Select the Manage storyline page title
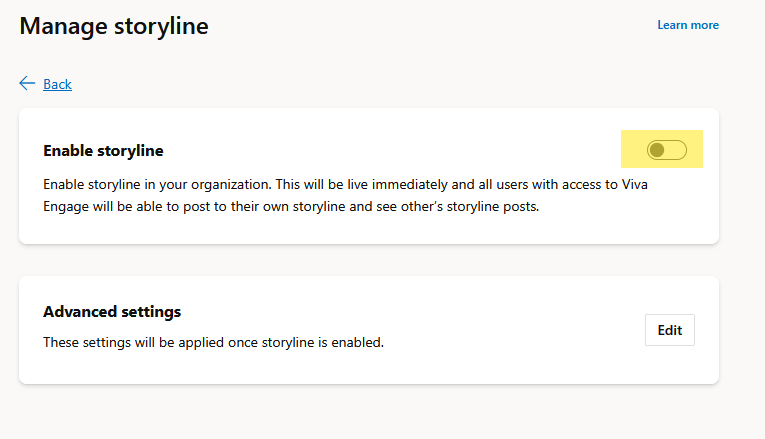 pos(114,26)
